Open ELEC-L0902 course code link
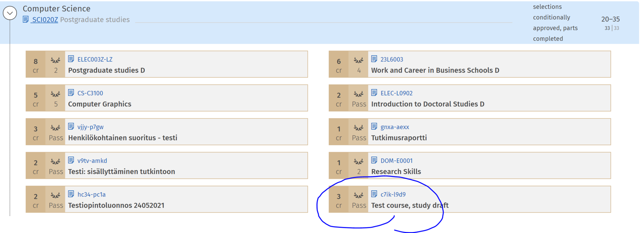 (x=396, y=93)
